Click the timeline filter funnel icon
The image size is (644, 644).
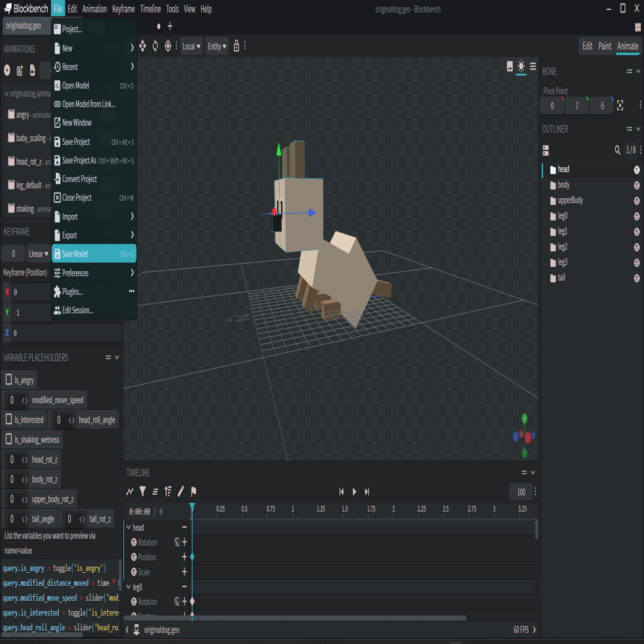(x=142, y=491)
